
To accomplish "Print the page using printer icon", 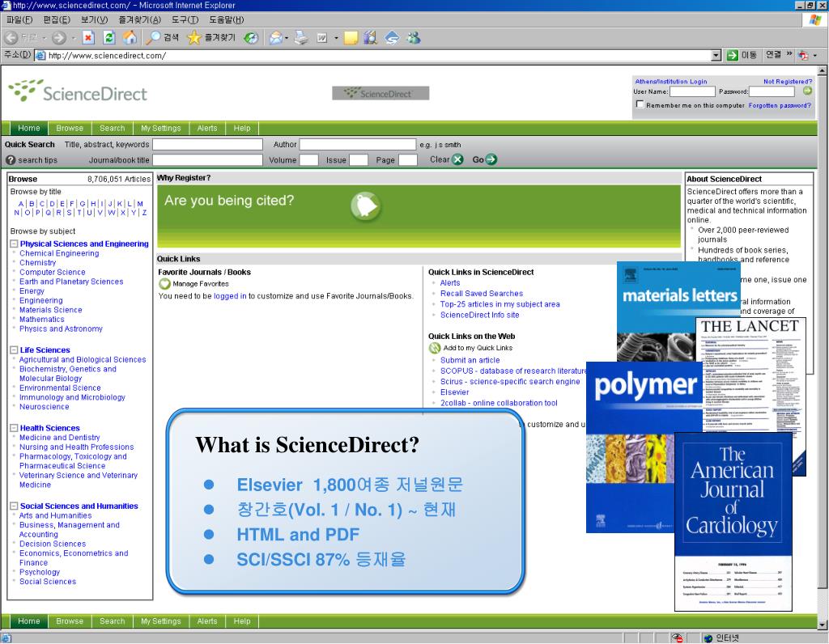I will 301,38.
